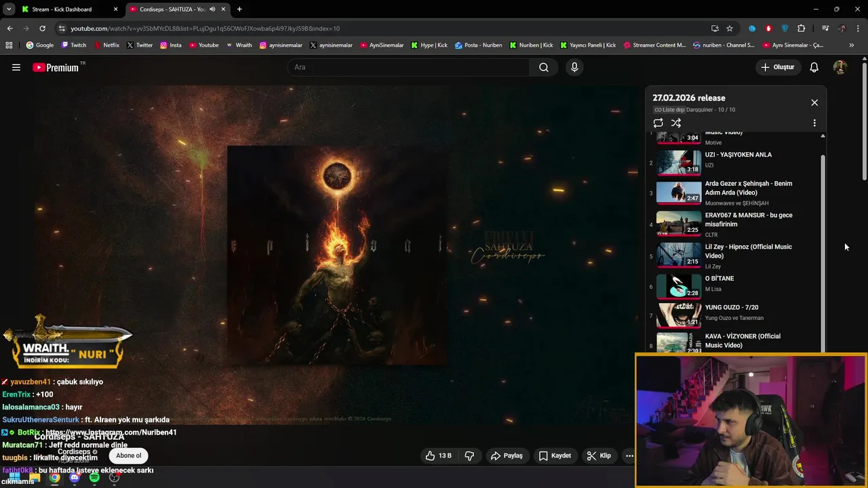Open the Insta bookmark
This screenshot has width=868, height=488.
pyautogui.click(x=171, y=45)
